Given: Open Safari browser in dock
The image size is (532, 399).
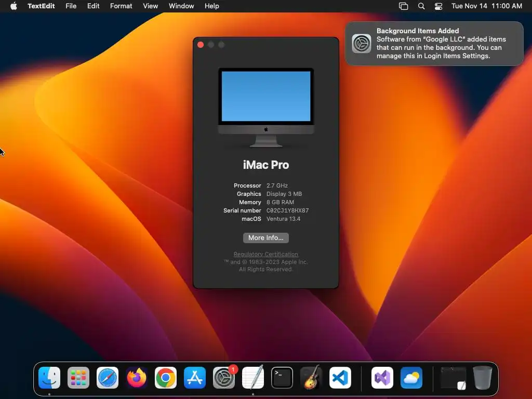Looking at the screenshot, I should pyautogui.click(x=108, y=377).
